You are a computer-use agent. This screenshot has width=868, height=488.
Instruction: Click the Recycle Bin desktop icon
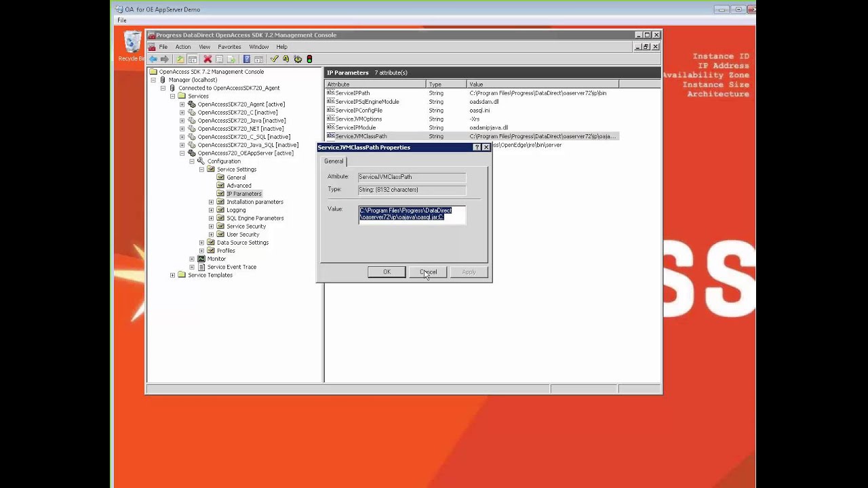point(133,46)
